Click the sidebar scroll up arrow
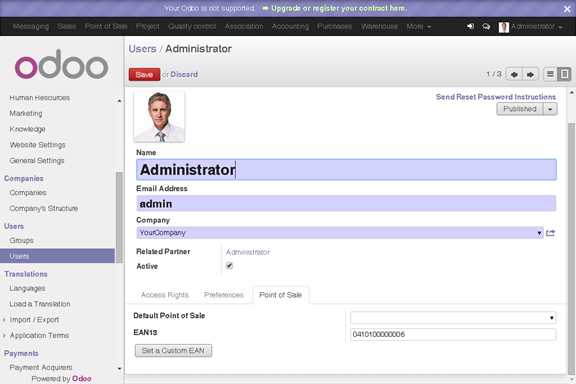This screenshot has width=576, height=384. 119,100
